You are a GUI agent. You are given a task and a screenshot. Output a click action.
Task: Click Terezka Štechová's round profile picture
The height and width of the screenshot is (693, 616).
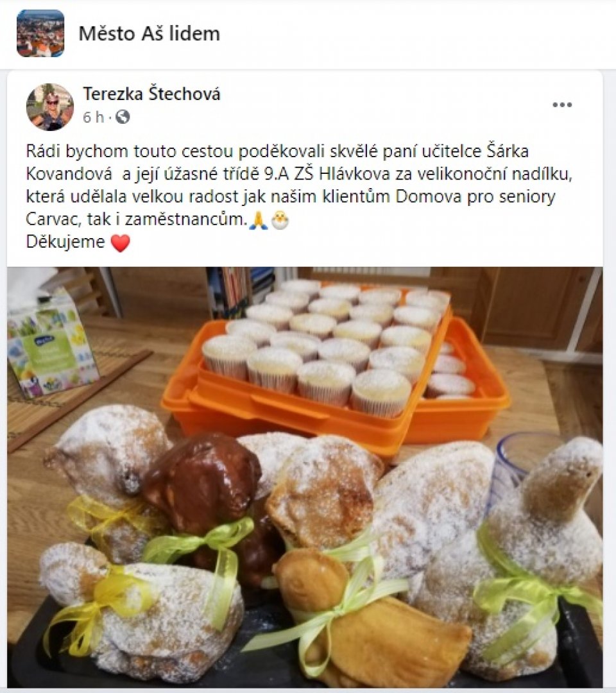click(x=50, y=107)
